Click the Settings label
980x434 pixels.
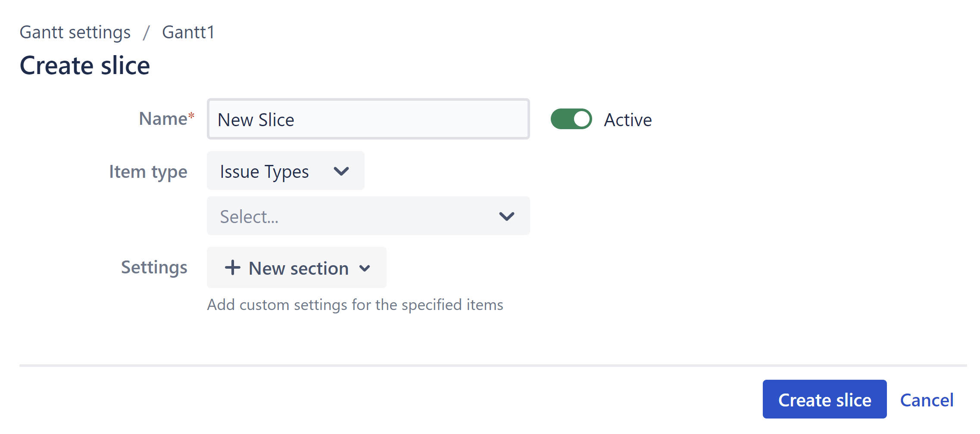(154, 267)
